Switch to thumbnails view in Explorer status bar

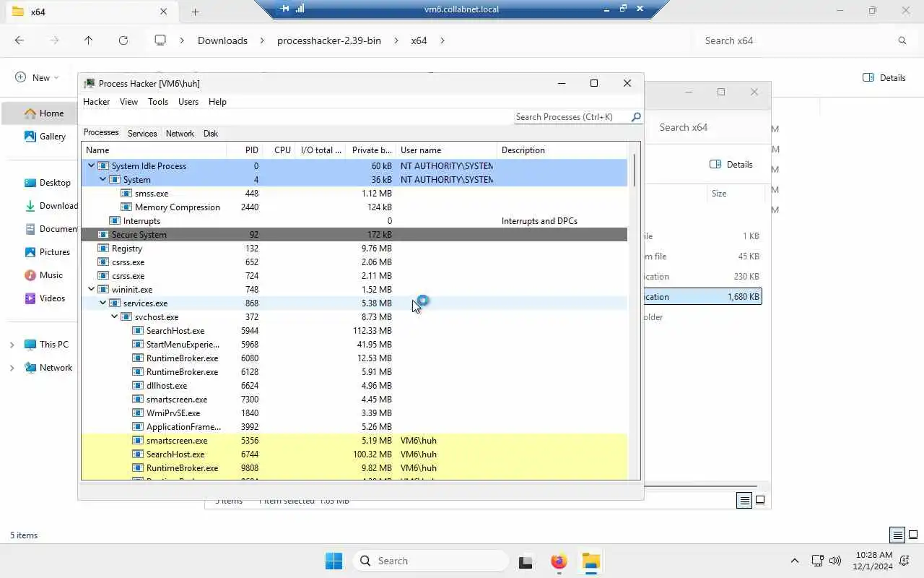tap(914, 535)
